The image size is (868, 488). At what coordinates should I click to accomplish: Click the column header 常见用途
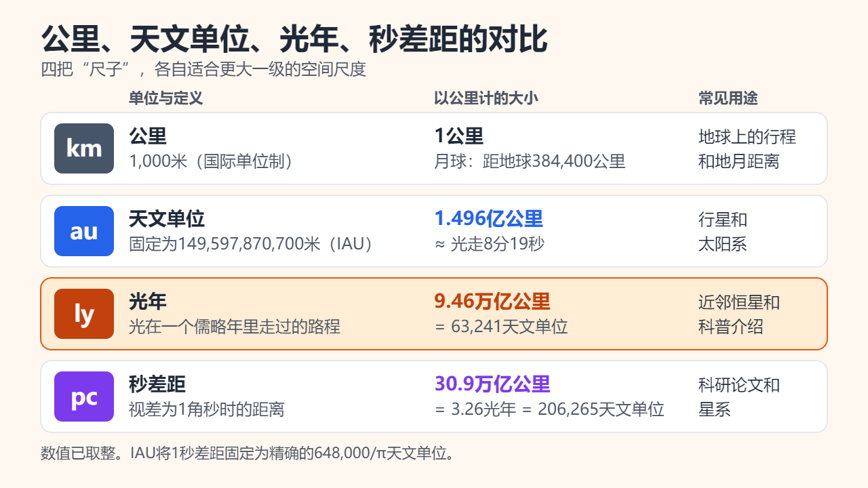pyautogui.click(x=728, y=98)
